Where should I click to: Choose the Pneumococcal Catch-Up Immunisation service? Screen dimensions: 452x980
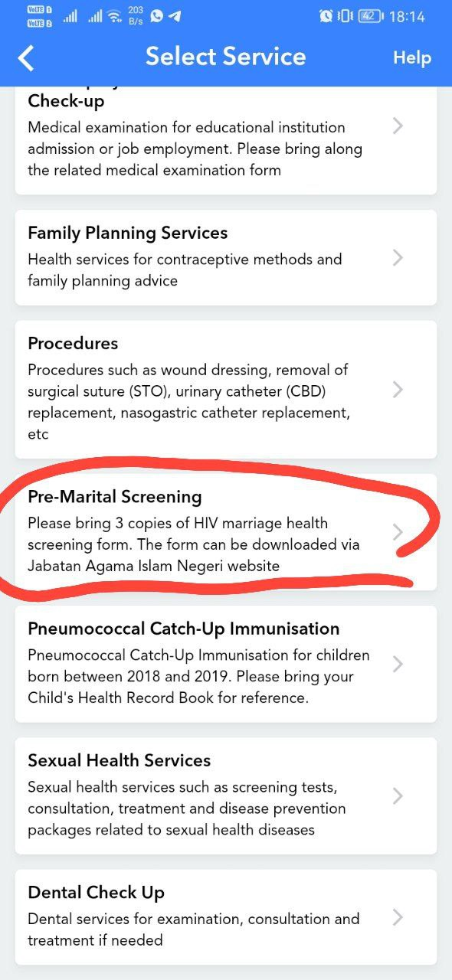point(192,664)
